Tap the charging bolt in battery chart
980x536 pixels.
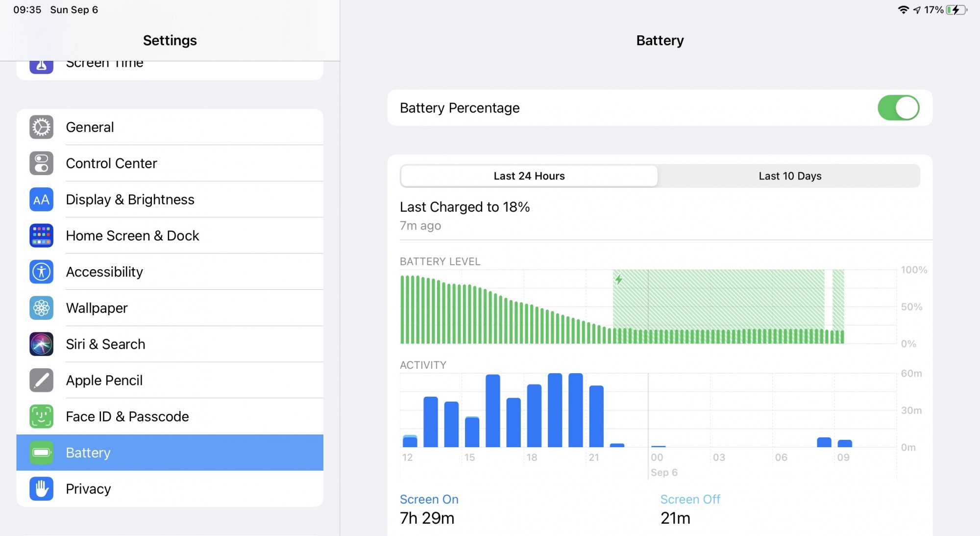click(x=619, y=280)
